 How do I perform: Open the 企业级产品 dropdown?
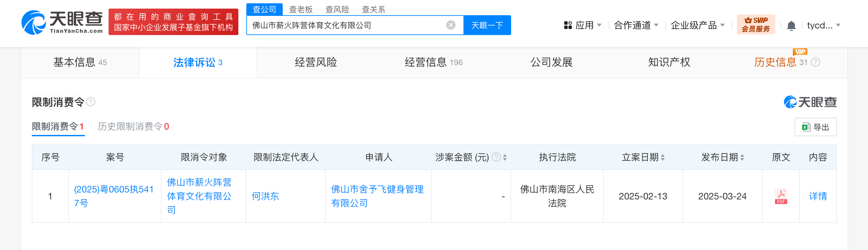point(697,25)
